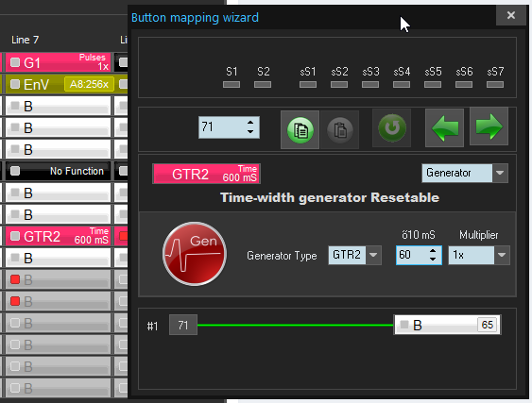Click the B 65 target button in mapping row
Screen dimensions: 532x403
click(x=447, y=325)
